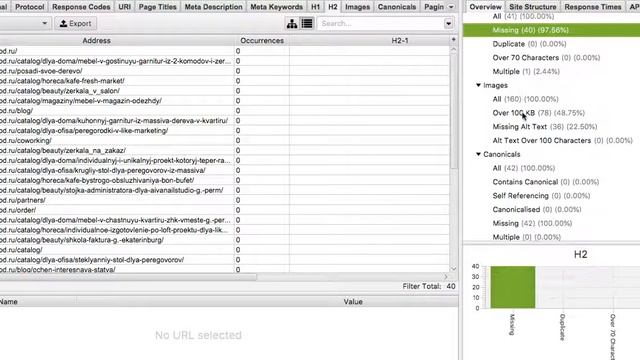This screenshot has width=640, height=360.
Task: Select Canonicals All (42) filter
Action: (x=523, y=168)
